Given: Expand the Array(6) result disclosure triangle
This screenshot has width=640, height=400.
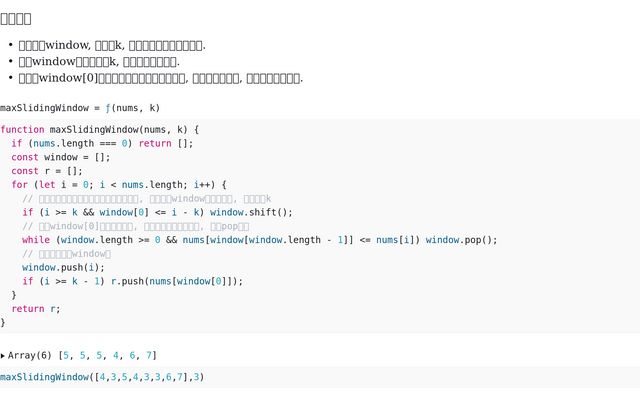Looking at the screenshot, I should [x=3, y=355].
